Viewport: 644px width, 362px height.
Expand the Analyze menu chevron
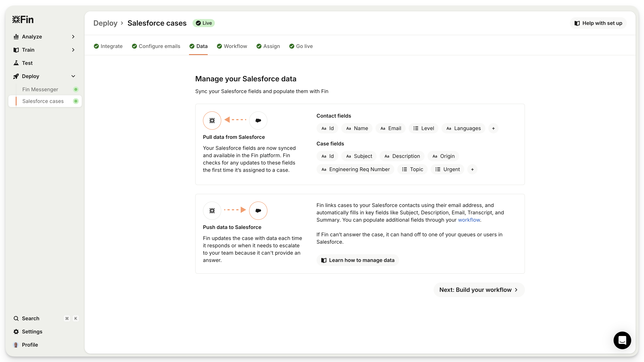(73, 37)
